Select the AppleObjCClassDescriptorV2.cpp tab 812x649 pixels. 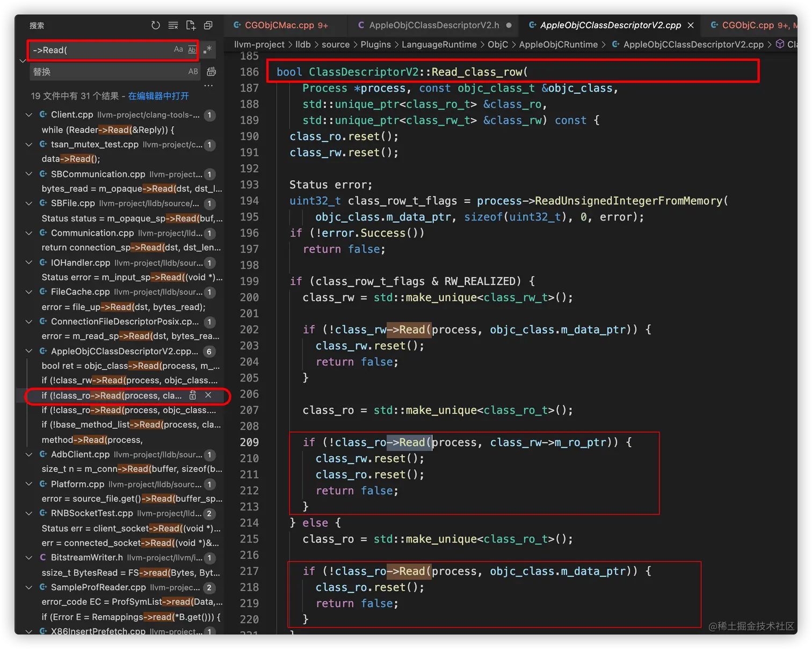[611, 25]
